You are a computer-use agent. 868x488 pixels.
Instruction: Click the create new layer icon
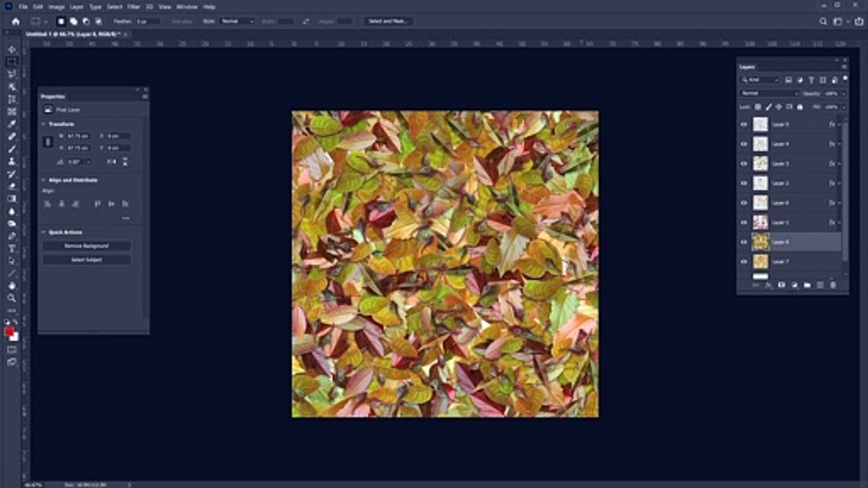[821, 285]
